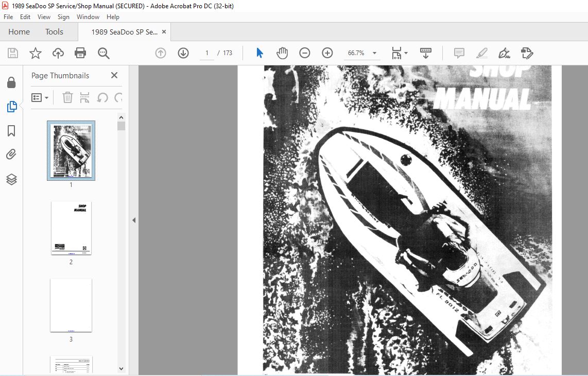This screenshot has width=588, height=376.
Task: Activate the hand pan tool
Action: 282,53
